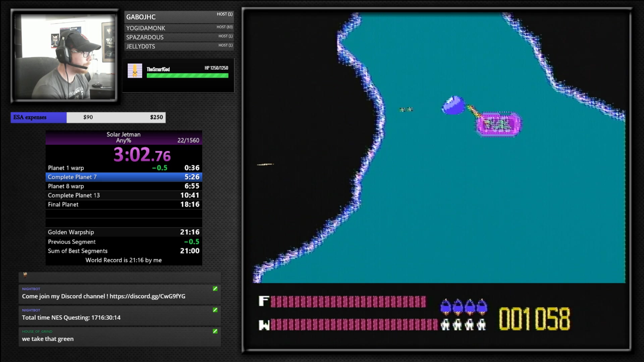Click the blue jetpod ship in game
The width and height of the screenshot is (644, 362).
[x=453, y=105]
